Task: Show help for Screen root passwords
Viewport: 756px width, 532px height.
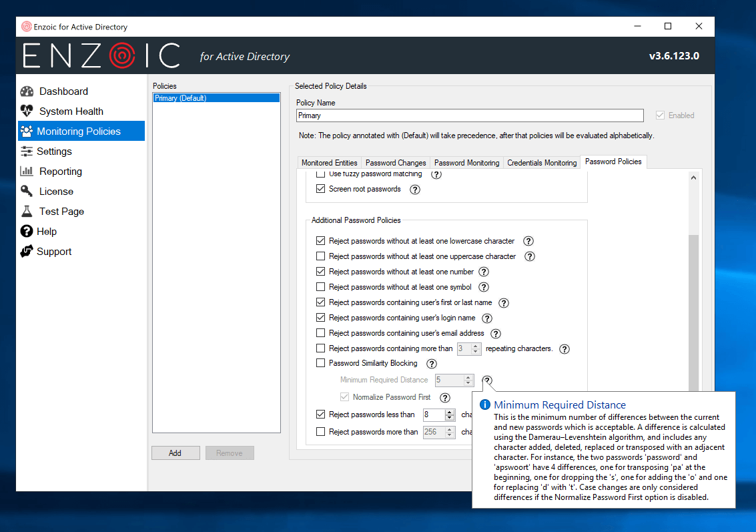Action: [x=415, y=190]
